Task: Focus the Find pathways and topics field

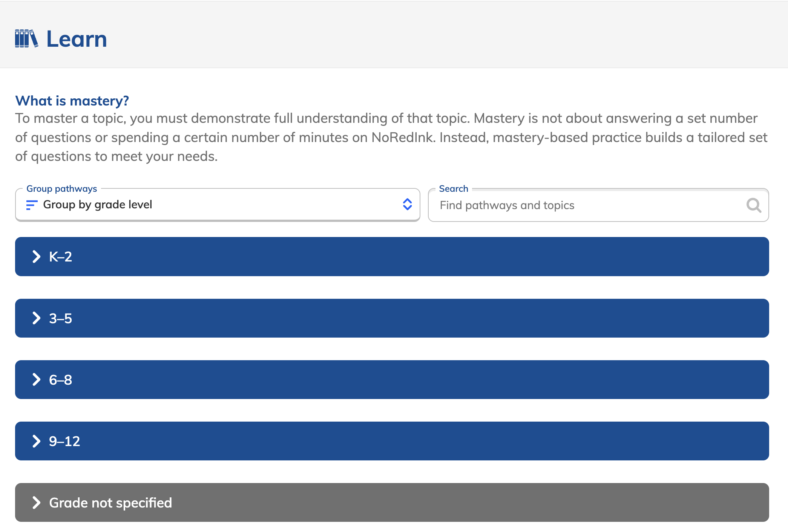Action: point(598,205)
